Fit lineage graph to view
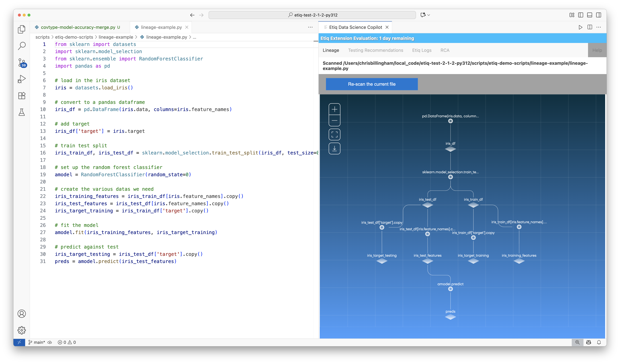 [334, 134]
